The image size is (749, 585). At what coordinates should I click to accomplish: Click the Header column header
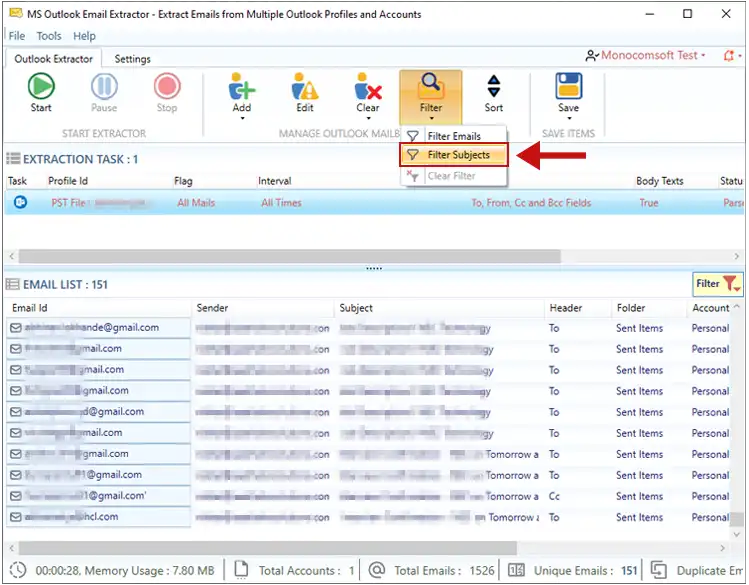pyautogui.click(x=566, y=308)
